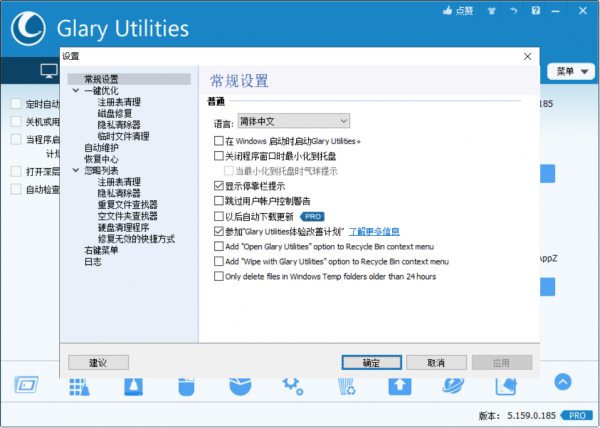
Task: Open the first dock icon with tilted screen
Action: click(x=26, y=385)
